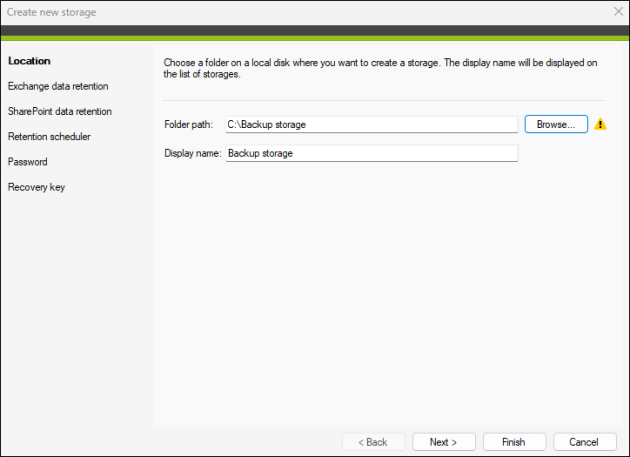Click the Display name label

[x=193, y=154]
